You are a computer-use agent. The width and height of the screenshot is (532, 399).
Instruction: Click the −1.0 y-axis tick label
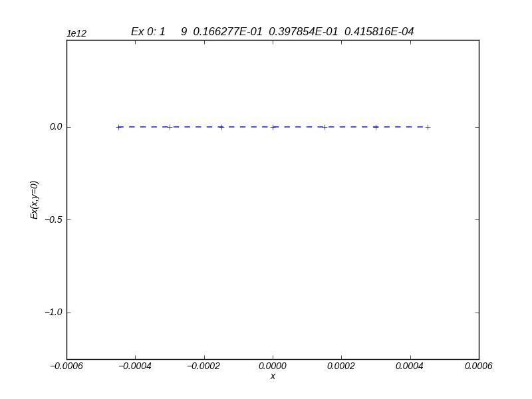coord(54,313)
